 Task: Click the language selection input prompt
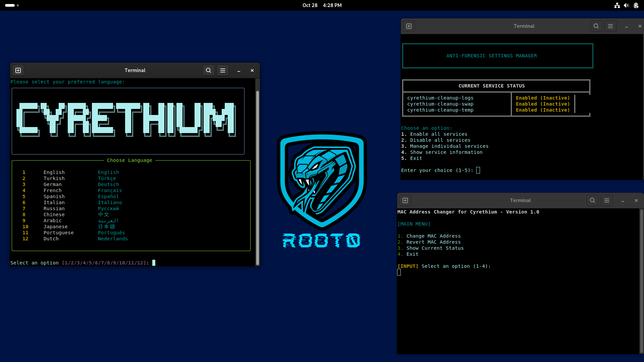[x=154, y=263]
